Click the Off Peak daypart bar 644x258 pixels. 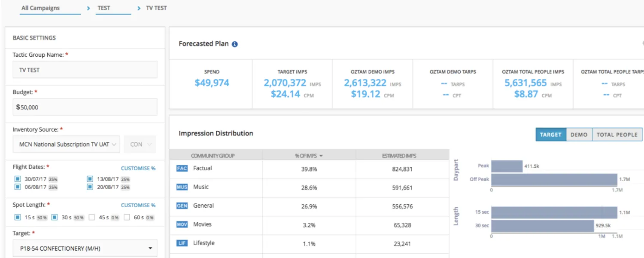point(554,179)
